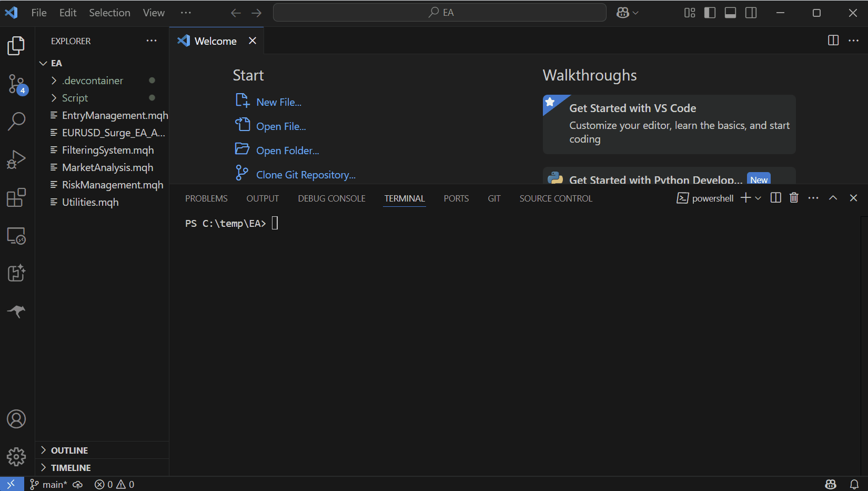Open the Selection menu
The width and height of the screenshot is (868, 491).
tap(109, 13)
